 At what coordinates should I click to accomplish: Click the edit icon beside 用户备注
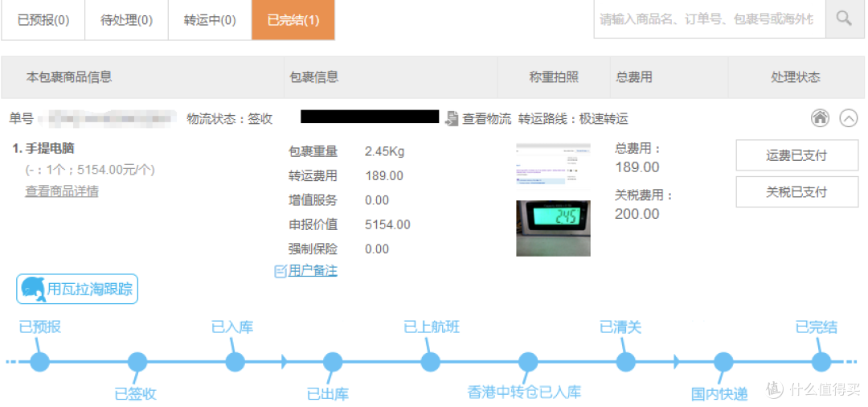pyautogui.click(x=280, y=271)
